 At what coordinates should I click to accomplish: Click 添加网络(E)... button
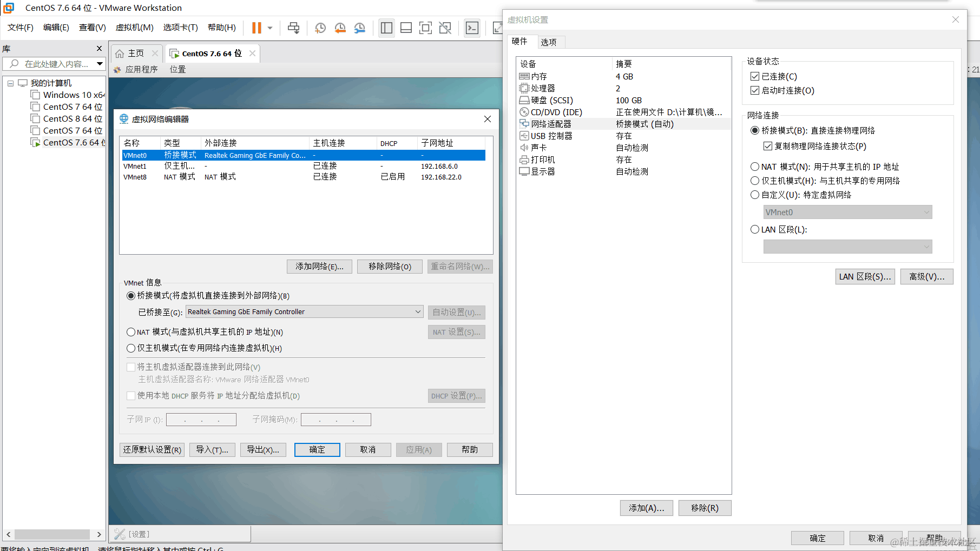coord(319,267)
